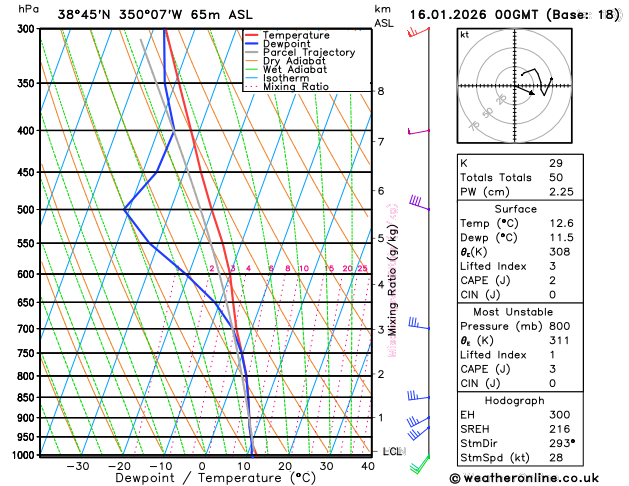Screen dimensions: 629x486
Task: Click the weatheronline.co.uk copyright text
Action: (x=524, y=478)
